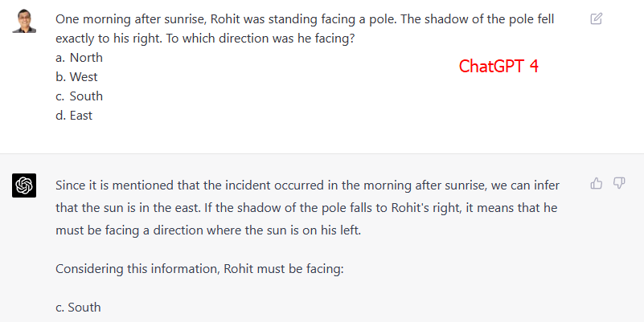
Task: Click the answer c. South in the response
Action: coord(78,308)
